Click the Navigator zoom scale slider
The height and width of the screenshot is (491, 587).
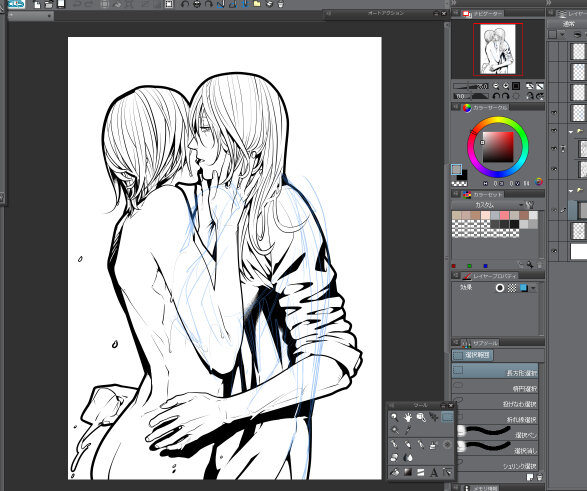(471, 86)
